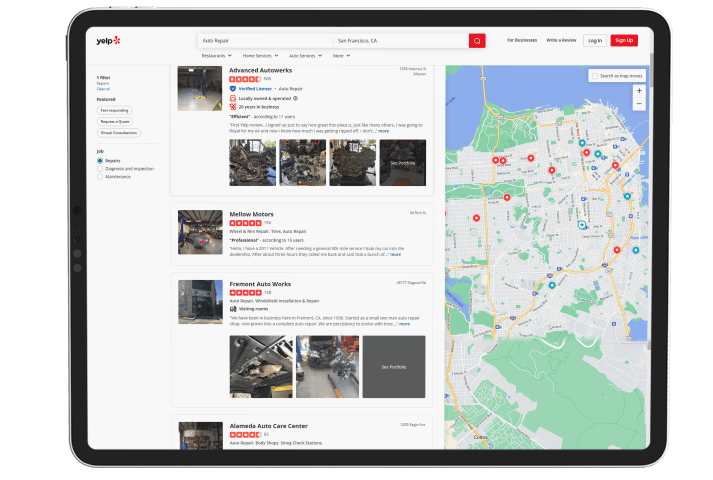Screen dimensions: 713x480
Task: Toggle the Fast-responding filter chip
Action: click(x=114, y=110)
